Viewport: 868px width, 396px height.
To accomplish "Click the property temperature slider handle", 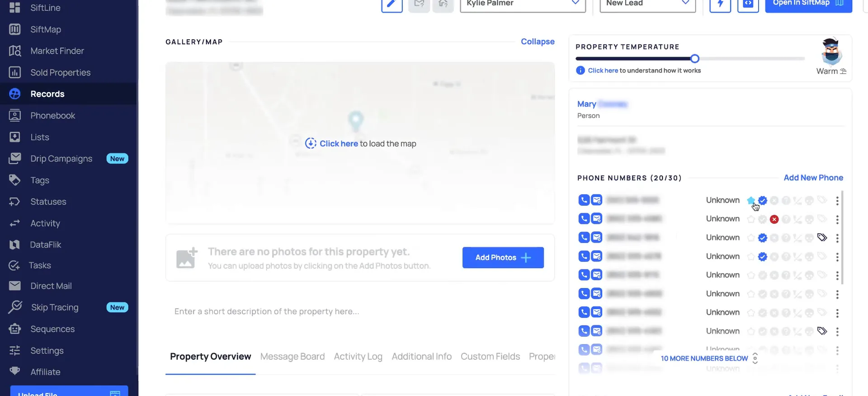I will 695,58.
